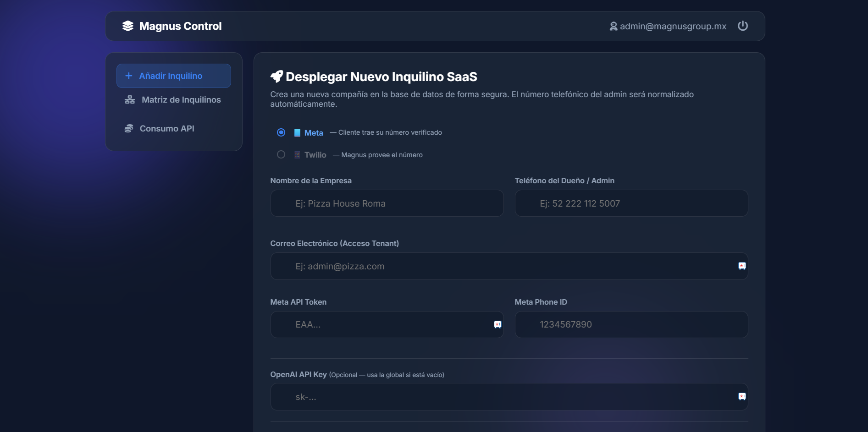
Task: Click the hierarchy icon next to Matriz de Inquilinos
Action: [129, 99]
